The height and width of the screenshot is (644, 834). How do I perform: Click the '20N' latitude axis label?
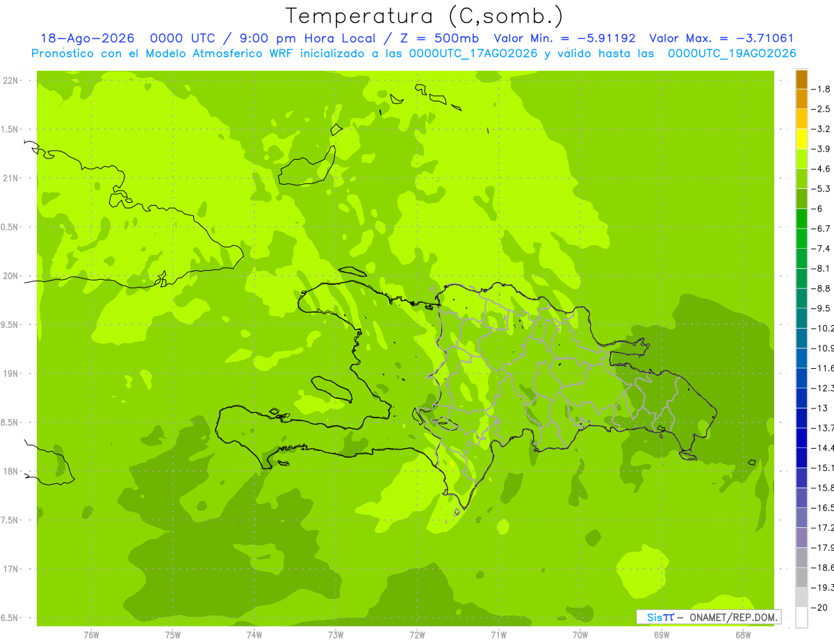(10, 276)
